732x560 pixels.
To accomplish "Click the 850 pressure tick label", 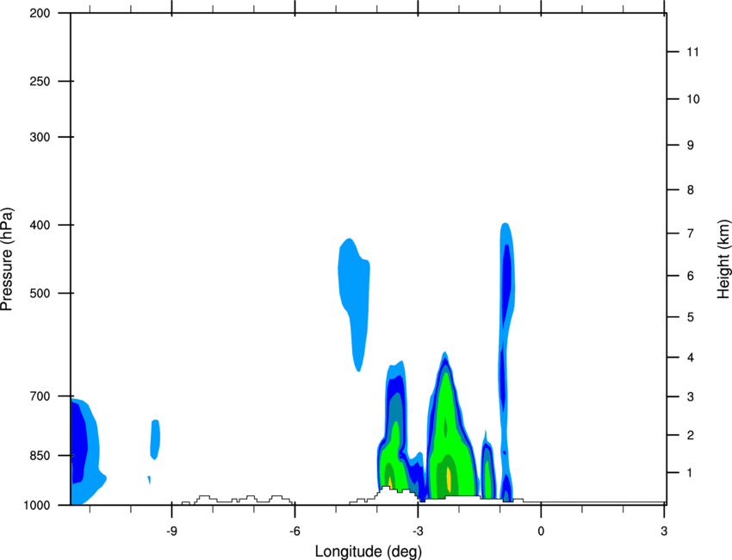I will tap(40, 456).
